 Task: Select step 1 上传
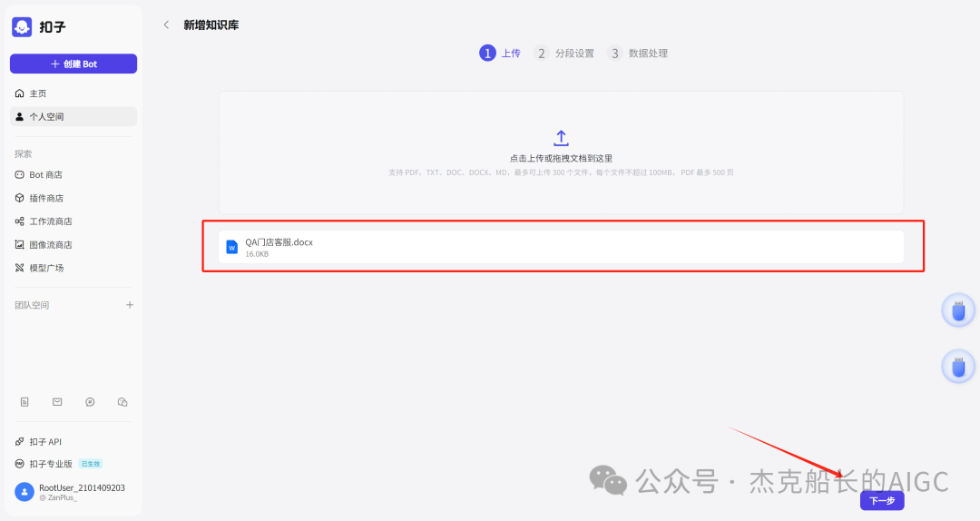[x=499, y=54]
